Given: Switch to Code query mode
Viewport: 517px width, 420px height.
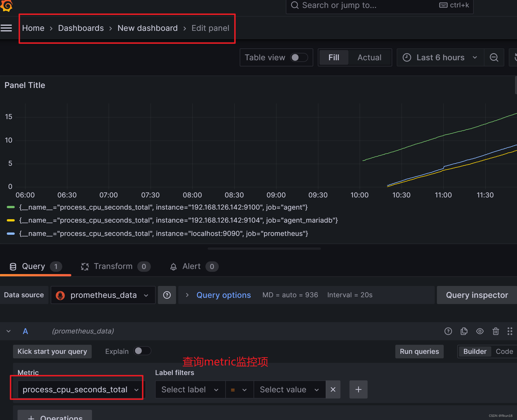Looking at the screenshot, I should coord(504,351).
